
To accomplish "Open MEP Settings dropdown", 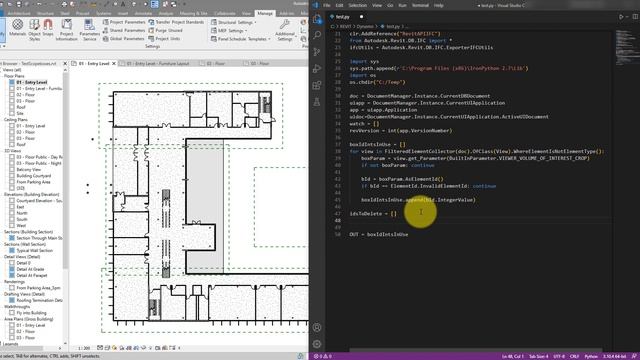I will click(229, 30).
